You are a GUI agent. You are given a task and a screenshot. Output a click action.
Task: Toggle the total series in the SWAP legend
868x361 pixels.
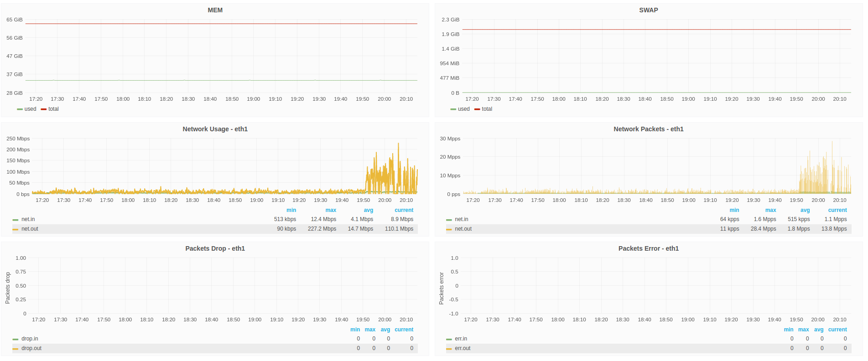pyautogui.click(x=487, y=109)
